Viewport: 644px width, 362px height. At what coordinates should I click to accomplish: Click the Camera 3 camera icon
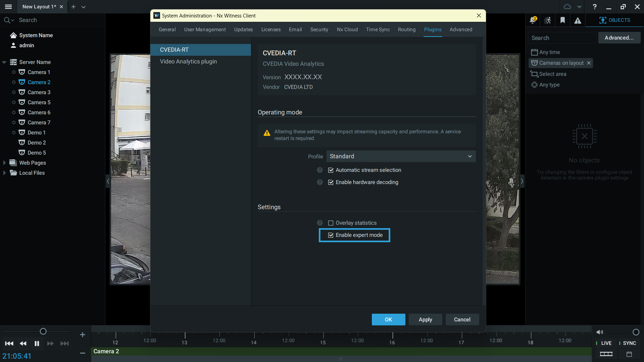(x=22, y=92)
